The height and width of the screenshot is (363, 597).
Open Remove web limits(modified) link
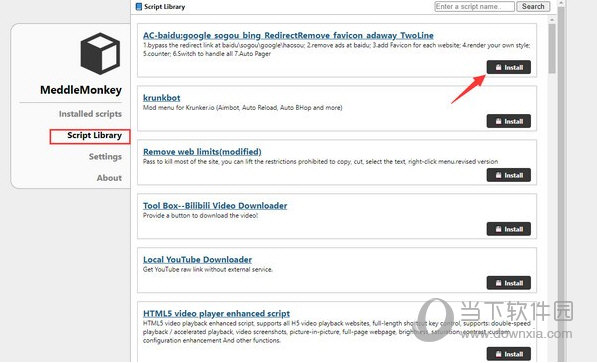(x=202, y=152)
